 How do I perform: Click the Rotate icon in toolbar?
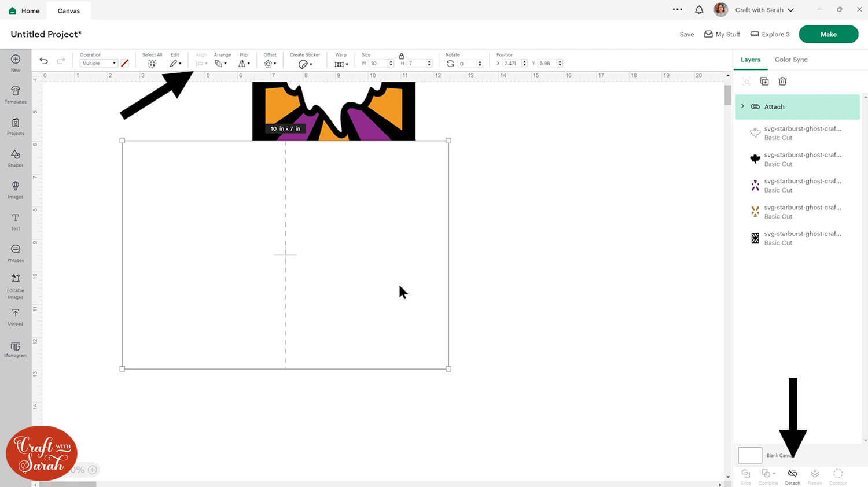click(x=450, y=64)
